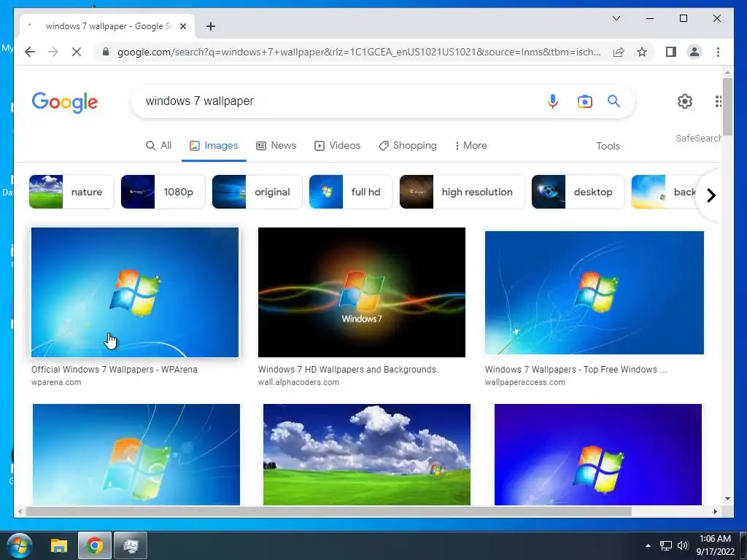Image resolution: width=747 pixels, height=560 pixels.
Task: Open the alphacoders black Windows 7 thumbnail
Action: point(362,292)
